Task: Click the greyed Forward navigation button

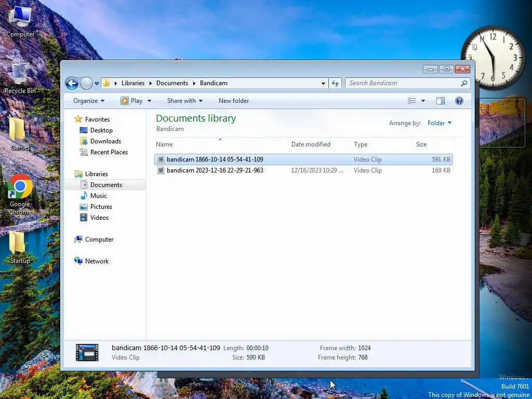Action: coord(86,83)
